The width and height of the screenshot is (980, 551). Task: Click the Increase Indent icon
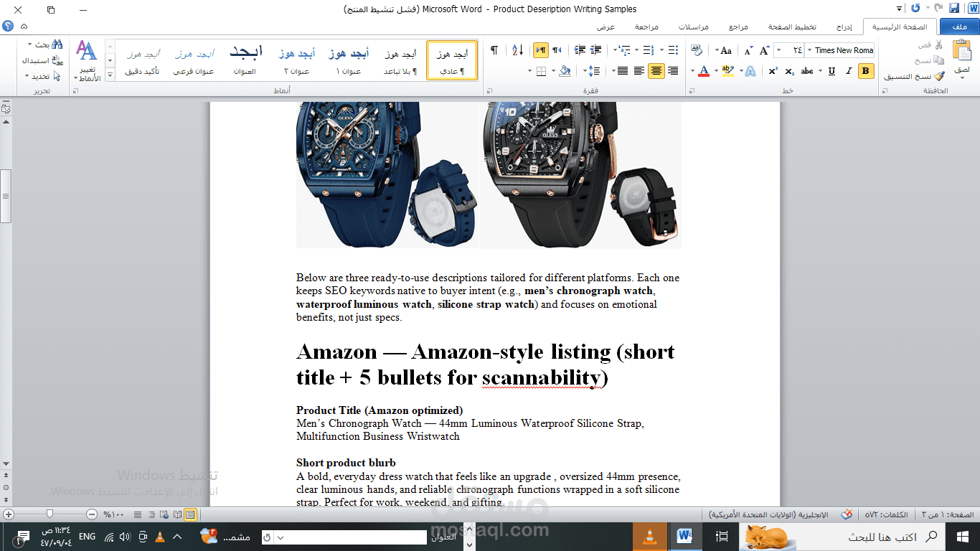pyautogui.click(x=580, y=50)
